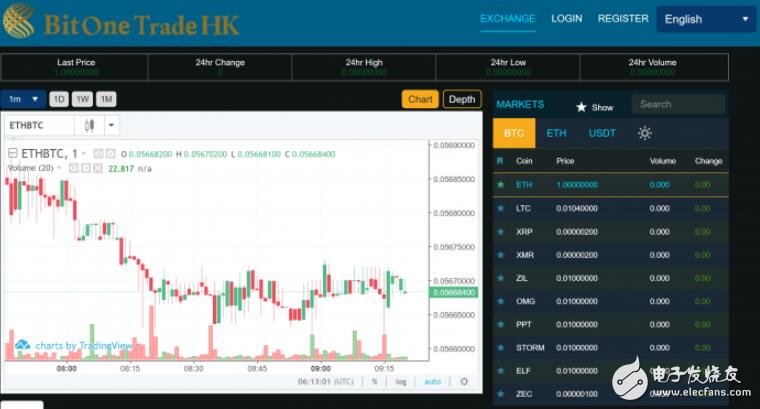The height and width of the screenshot is (409, 760).
Task: Click the Markets Search field
Action: point(678,104)
